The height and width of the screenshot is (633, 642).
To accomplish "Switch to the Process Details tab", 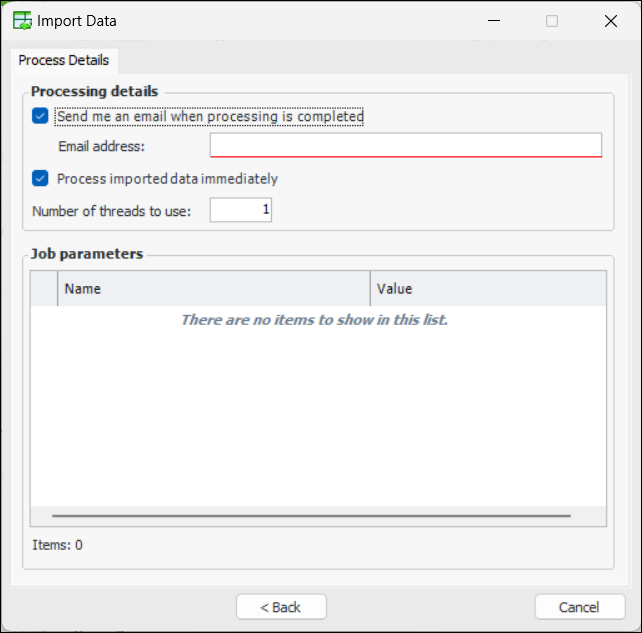I will click(64, 60).
